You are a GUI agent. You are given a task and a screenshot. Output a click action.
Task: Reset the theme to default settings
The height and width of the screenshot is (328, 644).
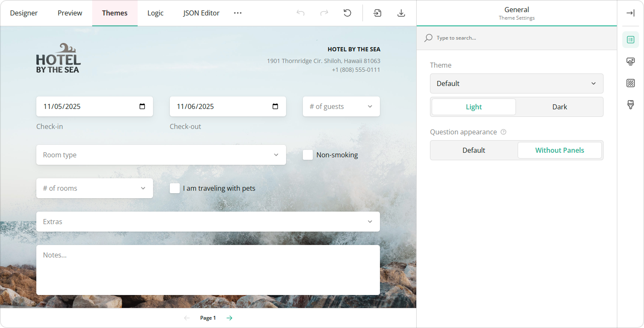(347, 13)
